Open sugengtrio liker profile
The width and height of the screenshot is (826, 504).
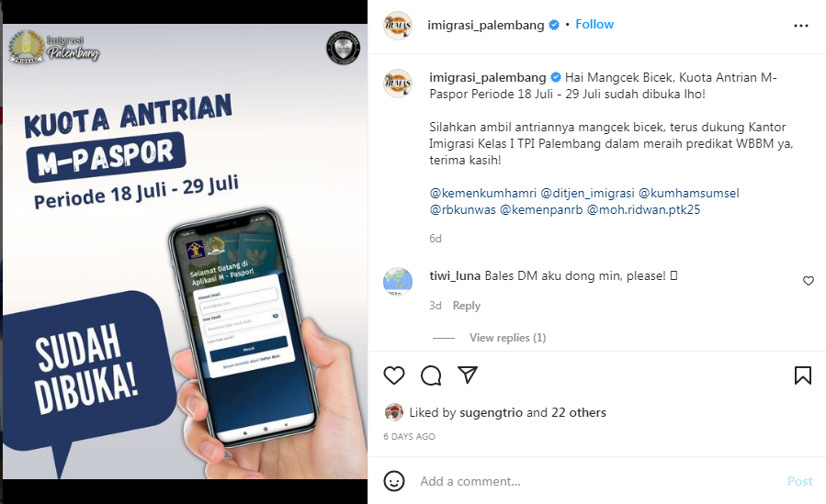click(x=491, y=412)
